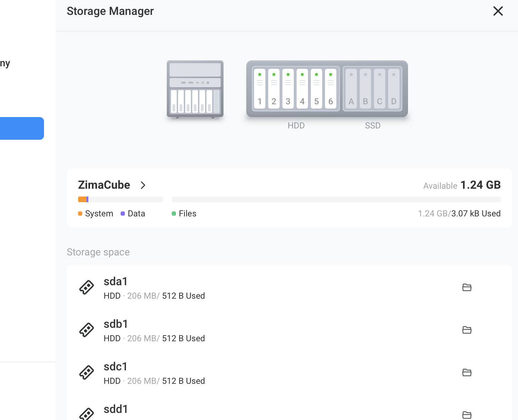Select HDD bay 4
The image size is (518, 420).
tap(302, 89)
